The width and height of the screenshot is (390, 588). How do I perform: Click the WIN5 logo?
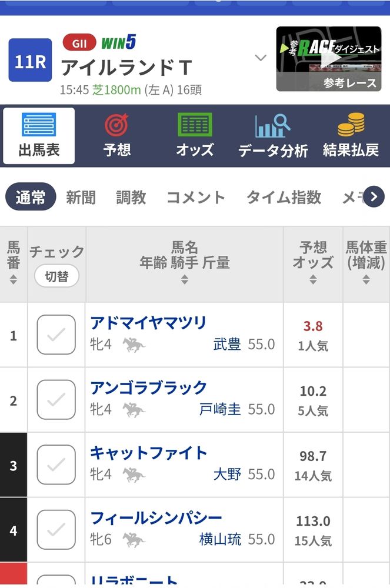(118, 42)
